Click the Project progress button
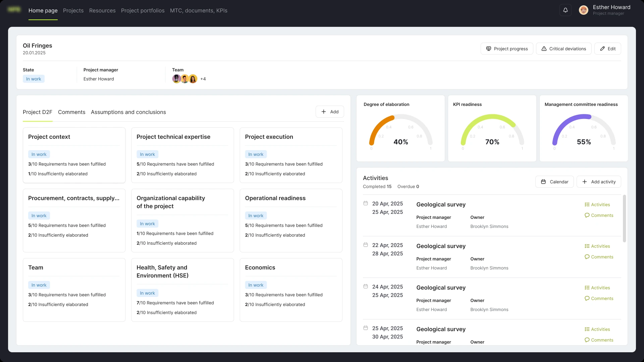This screenshot has width=644, height=362. [x=507, y=49]
